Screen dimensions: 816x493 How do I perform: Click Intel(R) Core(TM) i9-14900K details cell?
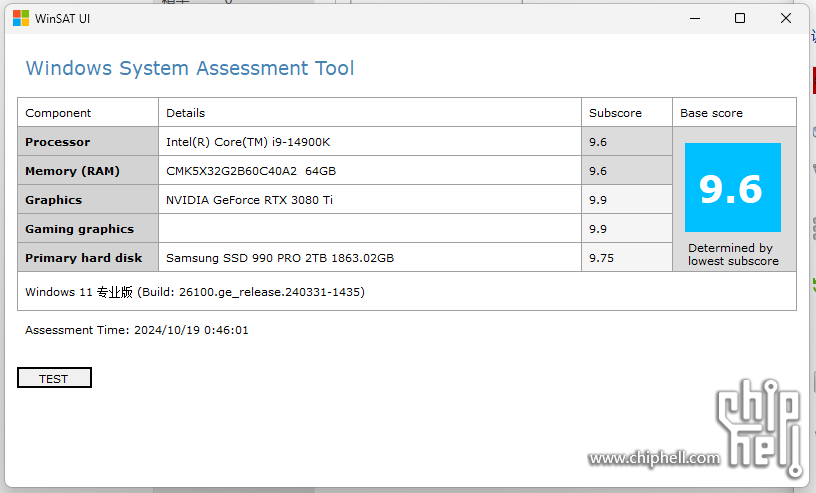pyautogui.click(x=369, y=142)
